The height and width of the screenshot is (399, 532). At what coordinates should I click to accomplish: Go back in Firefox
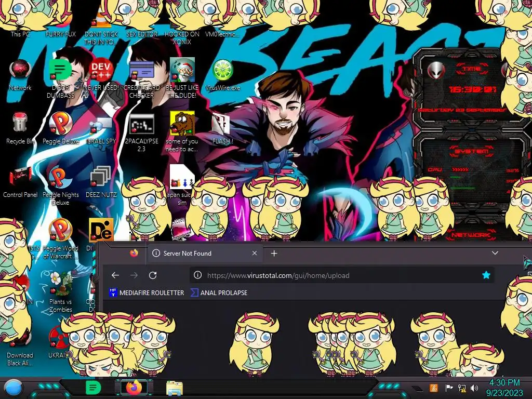pos(115,275)
